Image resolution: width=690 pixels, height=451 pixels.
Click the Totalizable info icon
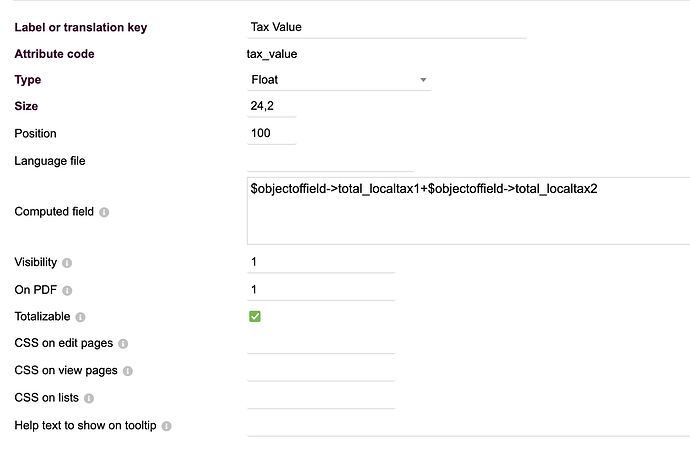coord(80,317)
